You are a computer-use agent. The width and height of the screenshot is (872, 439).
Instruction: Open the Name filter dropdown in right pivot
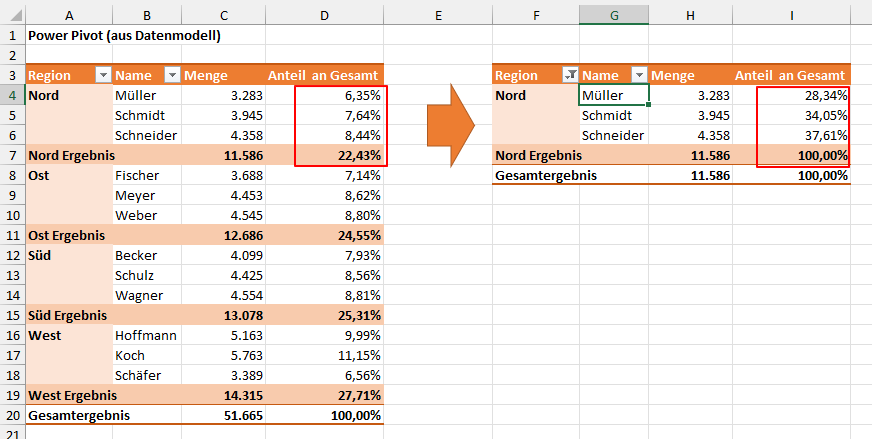(x=640, y=75)
